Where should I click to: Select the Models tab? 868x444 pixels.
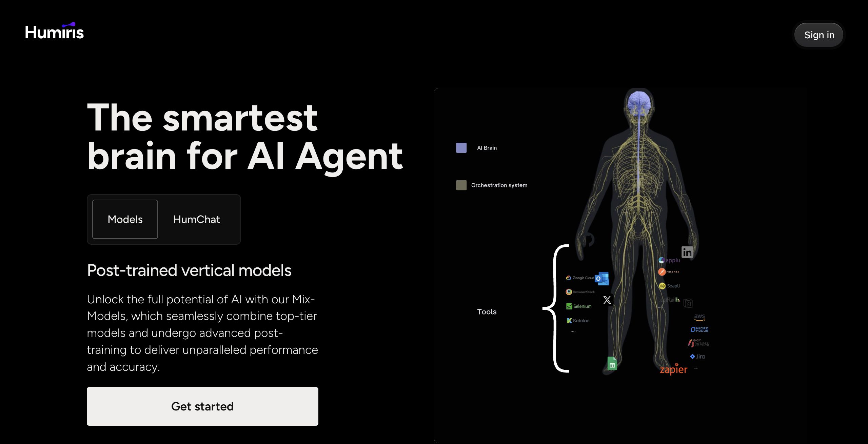click(125, 219)
